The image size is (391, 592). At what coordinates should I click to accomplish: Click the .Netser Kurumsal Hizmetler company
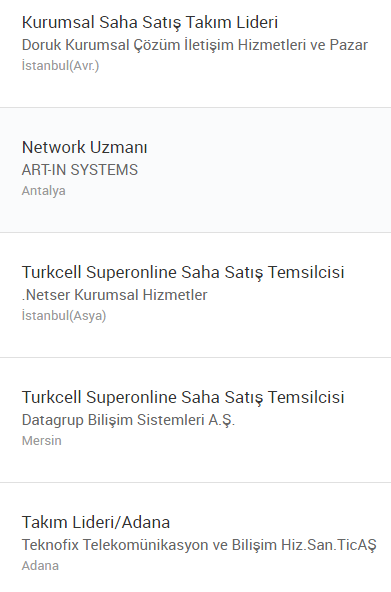pyautogui.click(x=114, y=295)
